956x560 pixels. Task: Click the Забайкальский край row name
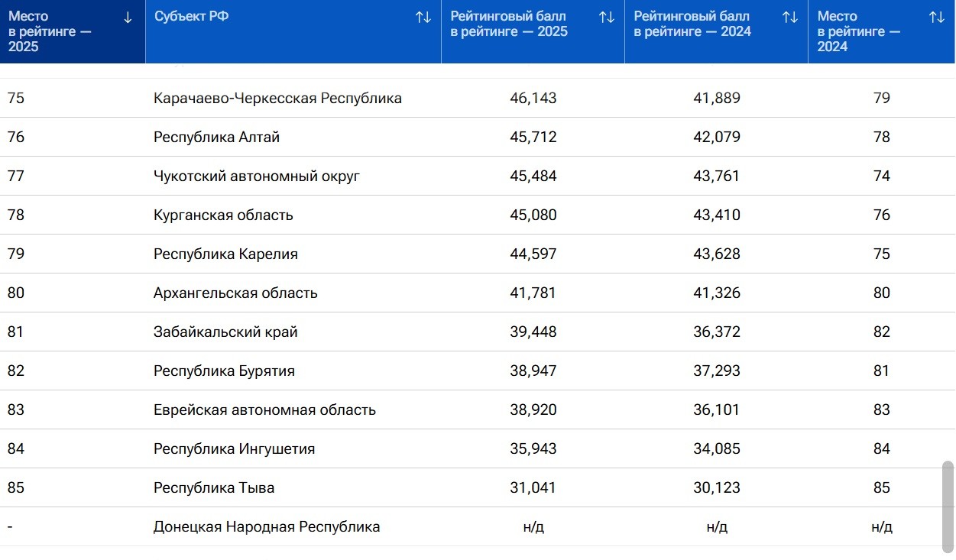point(225,332)
